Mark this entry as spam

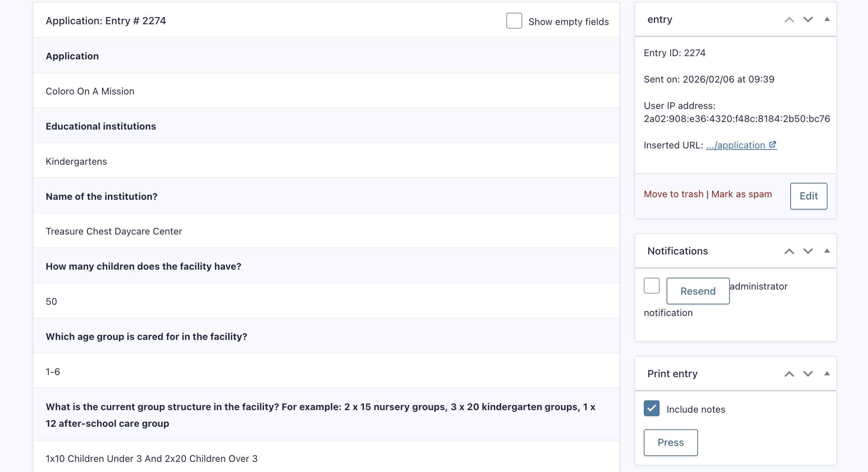(x=741, y=194)
